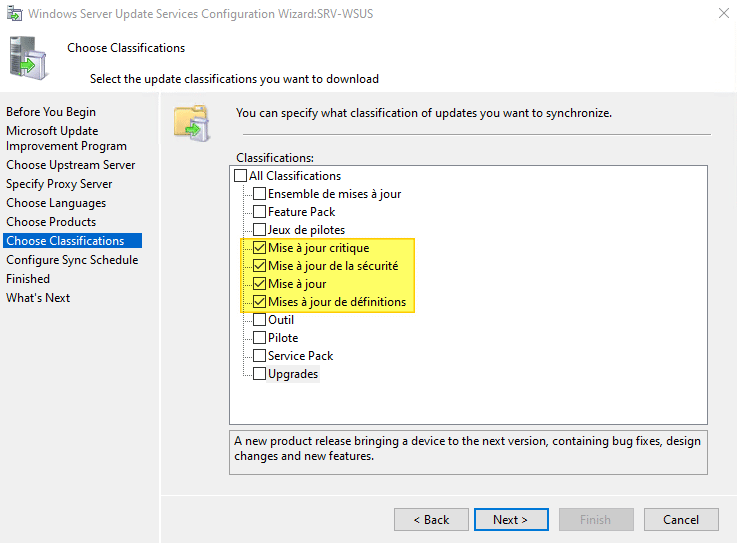Close the WSUS Configuration Wizard window
The image size is (737, 543).
coord(724,13)
